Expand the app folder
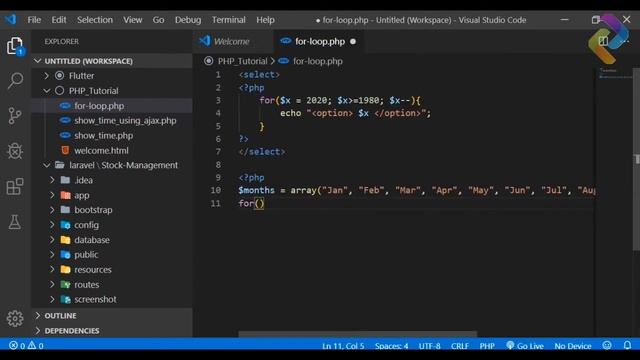Image resolution: width=640 pixels, height=360 pixels. [x=52, y=195]
